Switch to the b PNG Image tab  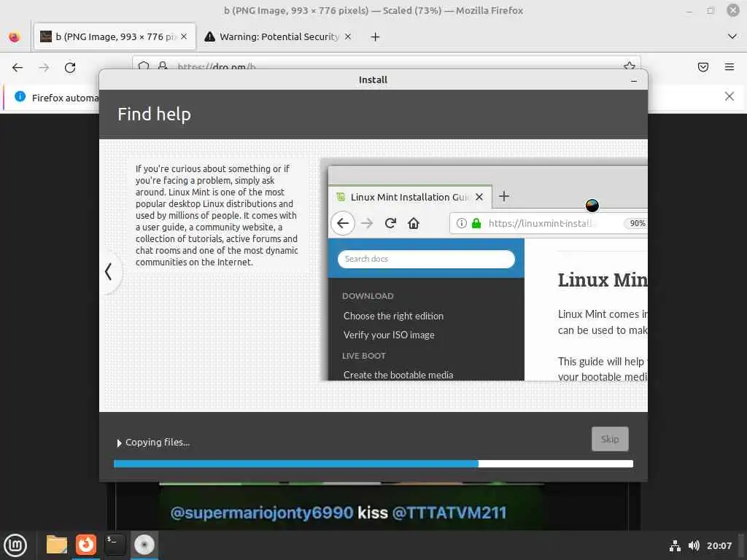click(x=115, y=36)
